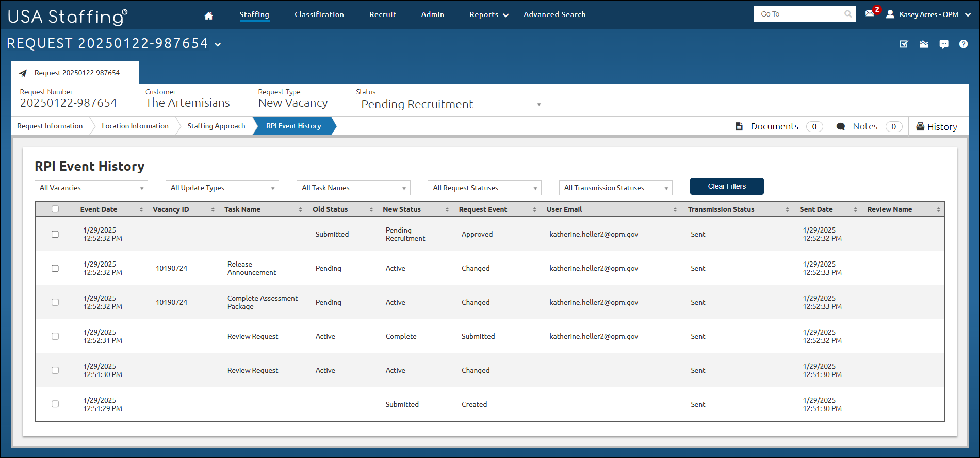Toggle the select-all checkbox in table header
This screenshot has height=458, width=980.
55,209
